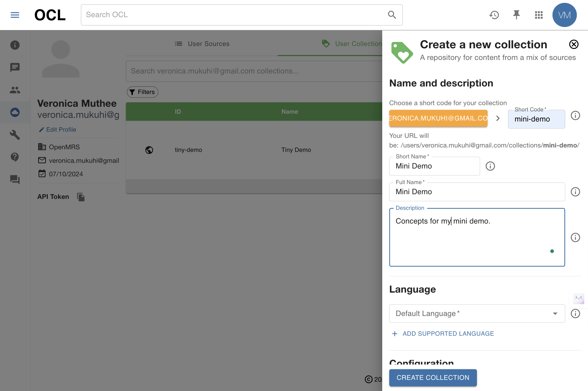Open the help question mark sidebar icon
The width and height of the screenshot is (588, 391).
(x=15, y=157)
